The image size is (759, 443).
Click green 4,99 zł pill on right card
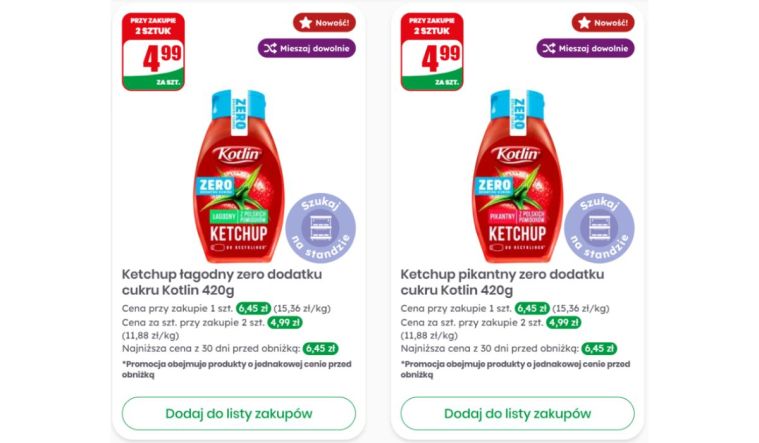coord(563,322)
